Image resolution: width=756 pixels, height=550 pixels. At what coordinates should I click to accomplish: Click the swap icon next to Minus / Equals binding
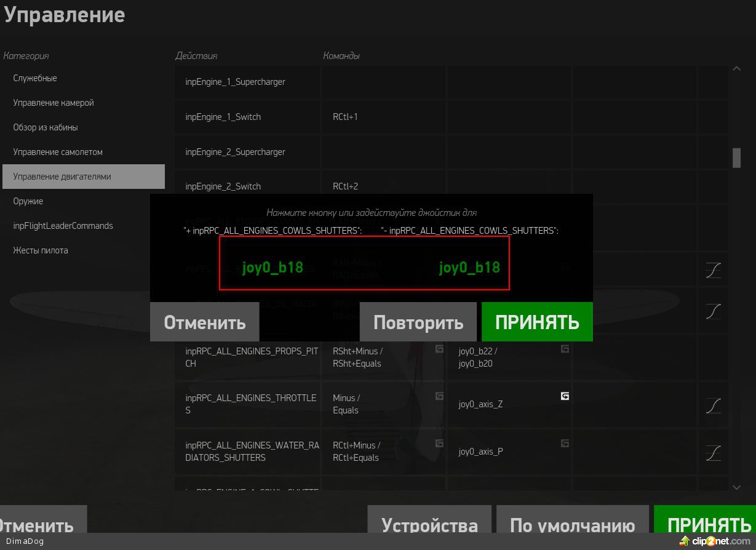coord(439,396)
